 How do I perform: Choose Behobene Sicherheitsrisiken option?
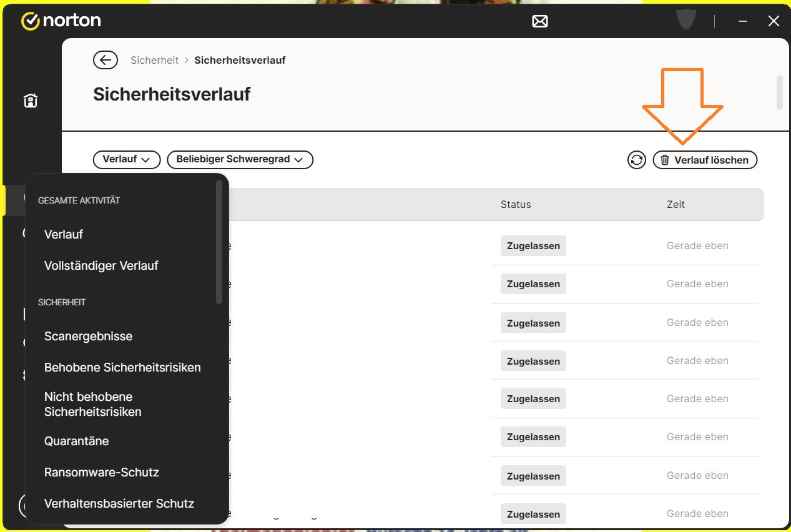[x=122, y=367]
